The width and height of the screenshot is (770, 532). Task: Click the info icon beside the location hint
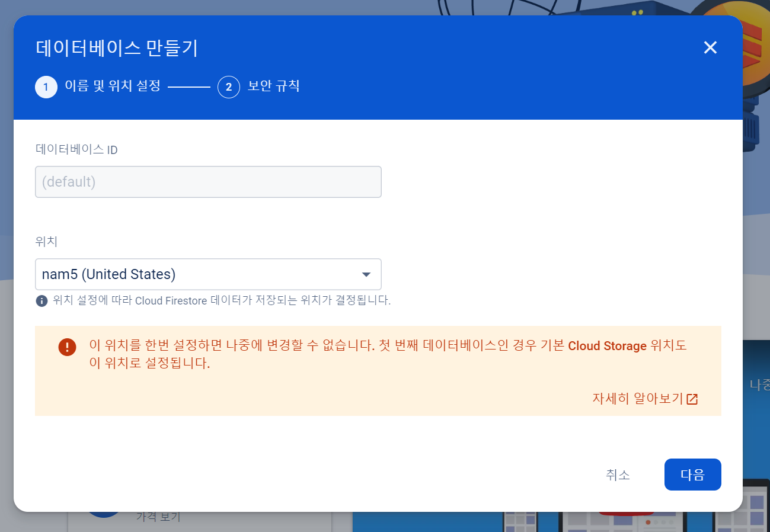point(41,300)
